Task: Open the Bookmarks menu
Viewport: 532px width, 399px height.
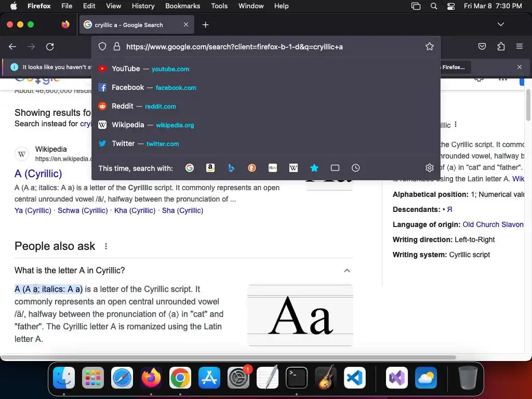Action: [x=182, y=6]
